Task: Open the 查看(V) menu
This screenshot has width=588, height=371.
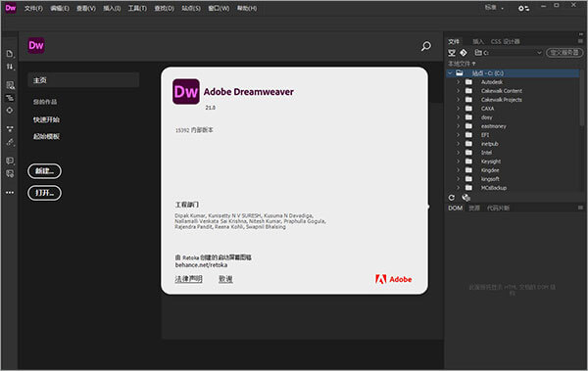Action: pos(86,8)
